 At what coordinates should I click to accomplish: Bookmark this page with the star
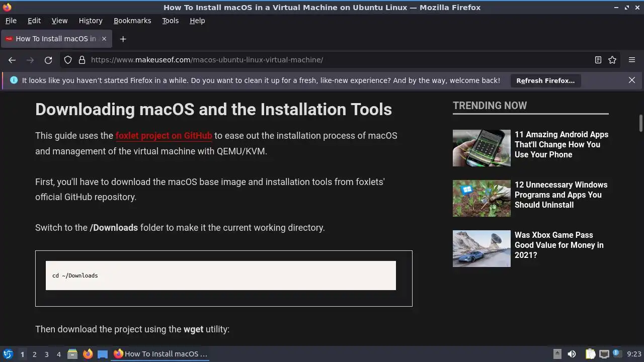coord(612,60)
